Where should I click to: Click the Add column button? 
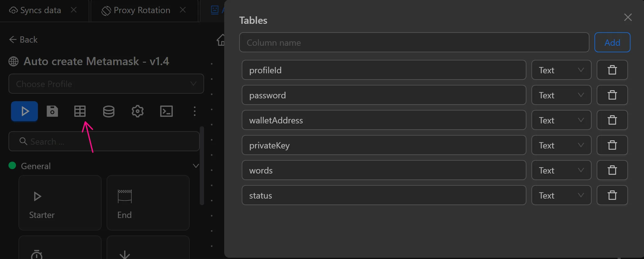tap(612, 42)
